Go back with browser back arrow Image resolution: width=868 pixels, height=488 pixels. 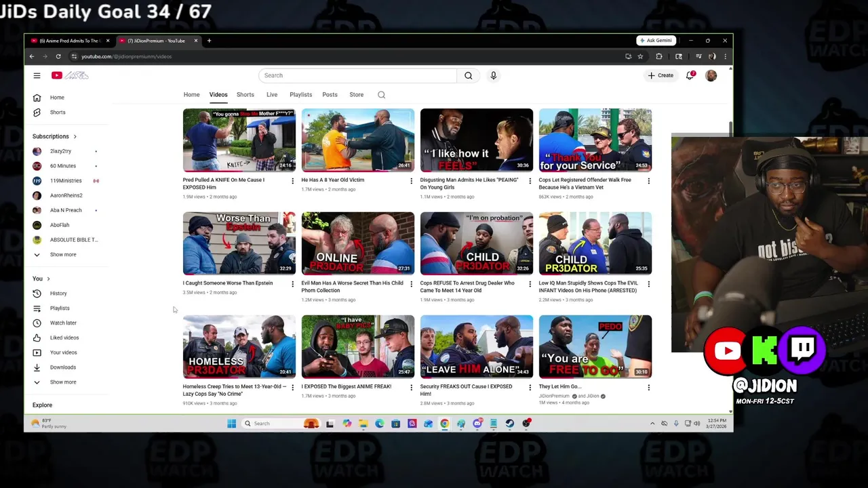[31, 56]
